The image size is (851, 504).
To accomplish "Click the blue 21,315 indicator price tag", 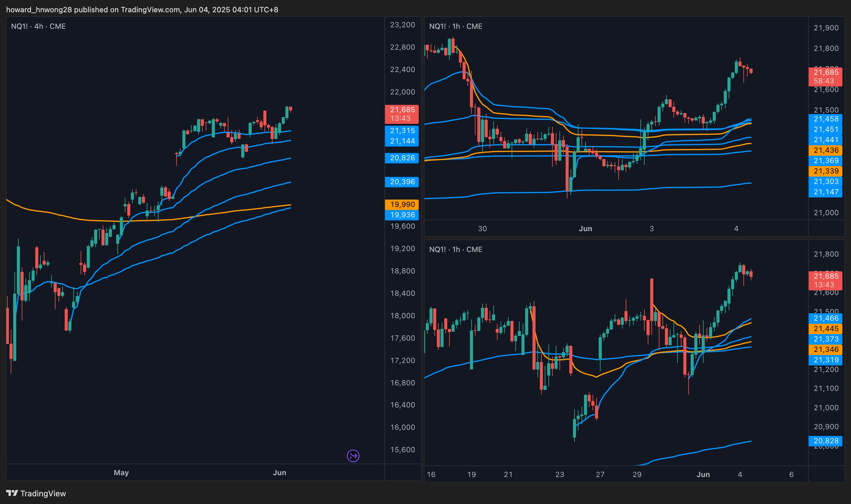I will [x=402, y=131].
